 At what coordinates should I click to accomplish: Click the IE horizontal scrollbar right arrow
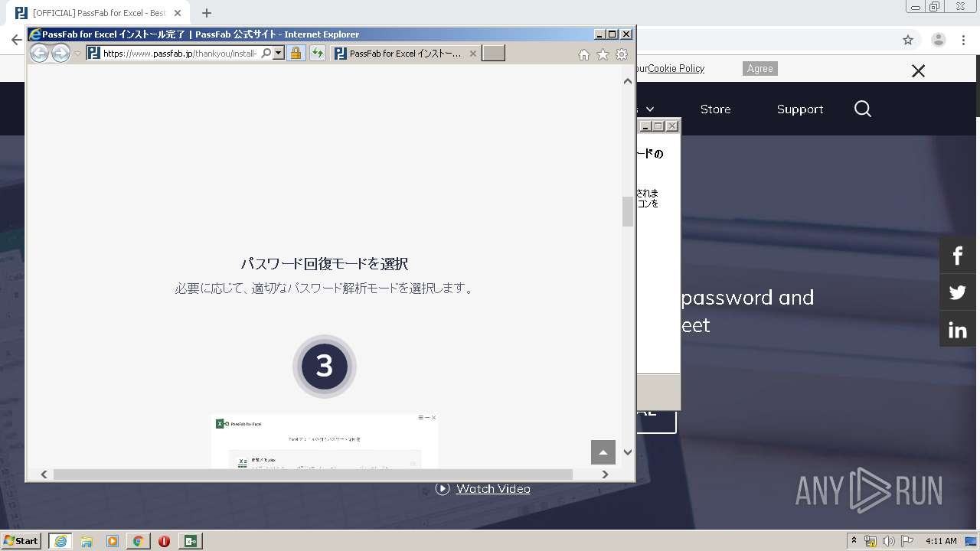[605, 474]
